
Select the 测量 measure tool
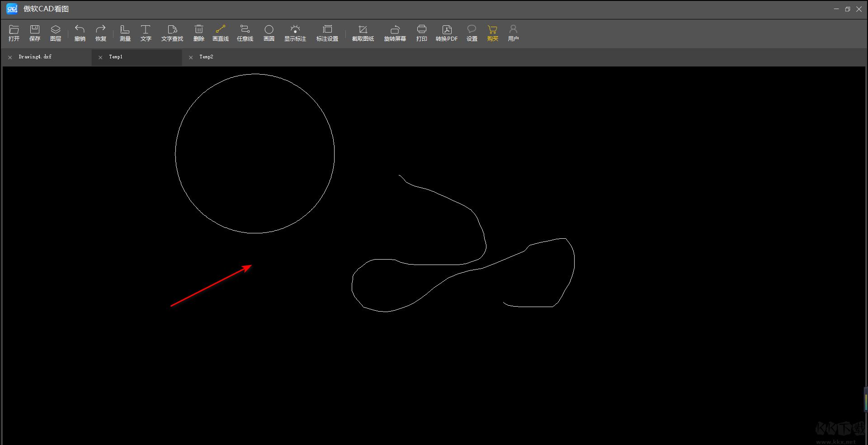(125, 33)
